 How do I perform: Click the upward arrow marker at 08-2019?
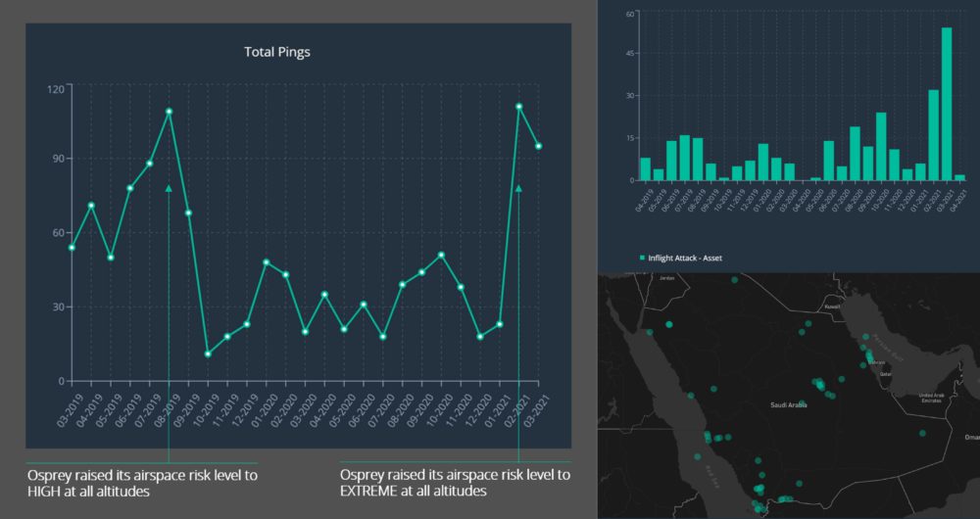tap(169, 188)
